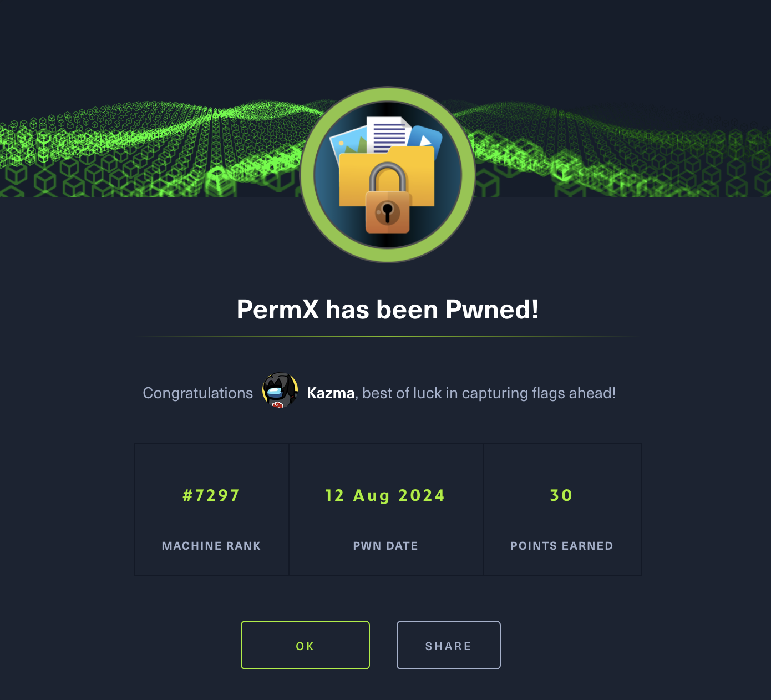Click the MACHINE RANK label
Image resolution: width=771 pixels, height=700 pixels.
pos(211,546)
